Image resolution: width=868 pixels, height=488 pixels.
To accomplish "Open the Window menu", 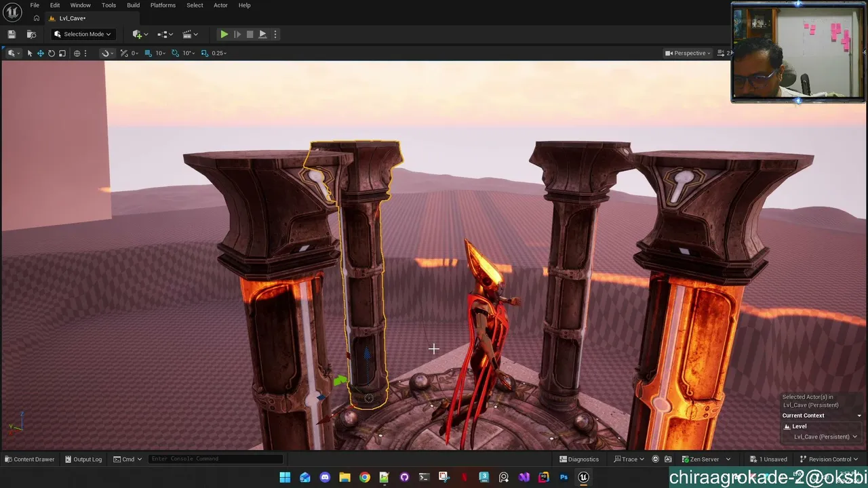I will tap(80, 5).
